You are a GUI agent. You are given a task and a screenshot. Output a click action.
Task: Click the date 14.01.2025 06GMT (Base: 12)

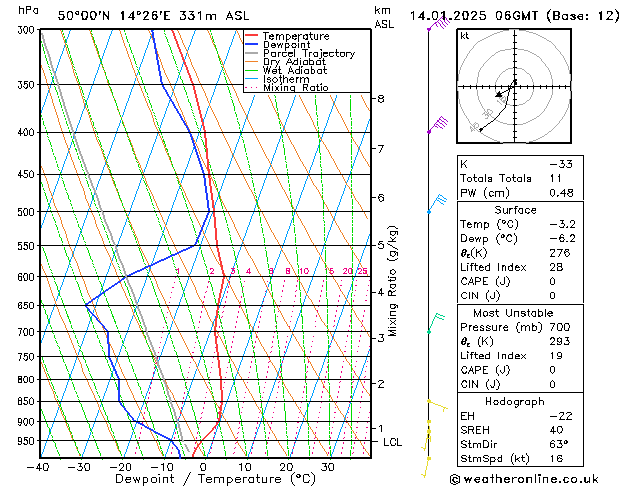coord(514,16)
